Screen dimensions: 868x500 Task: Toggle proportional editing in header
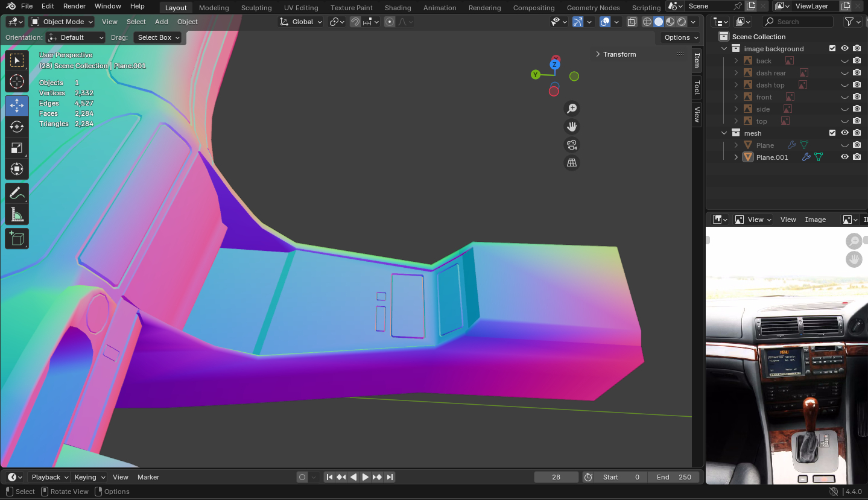click(390, 22)
